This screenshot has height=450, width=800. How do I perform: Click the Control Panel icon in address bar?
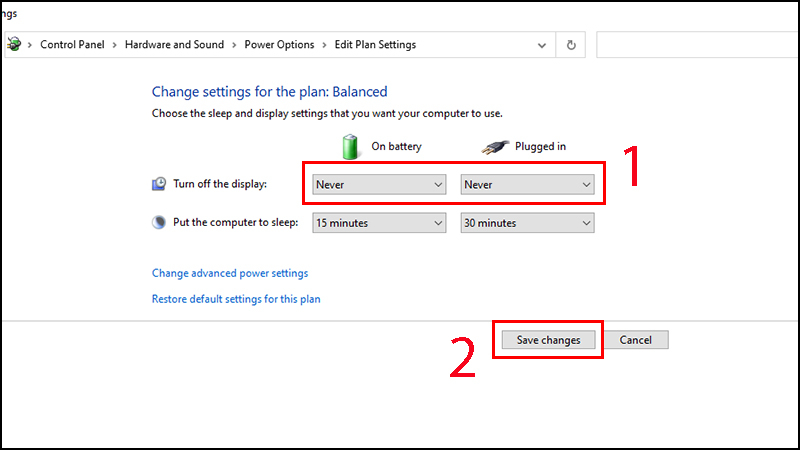point(14,45)
